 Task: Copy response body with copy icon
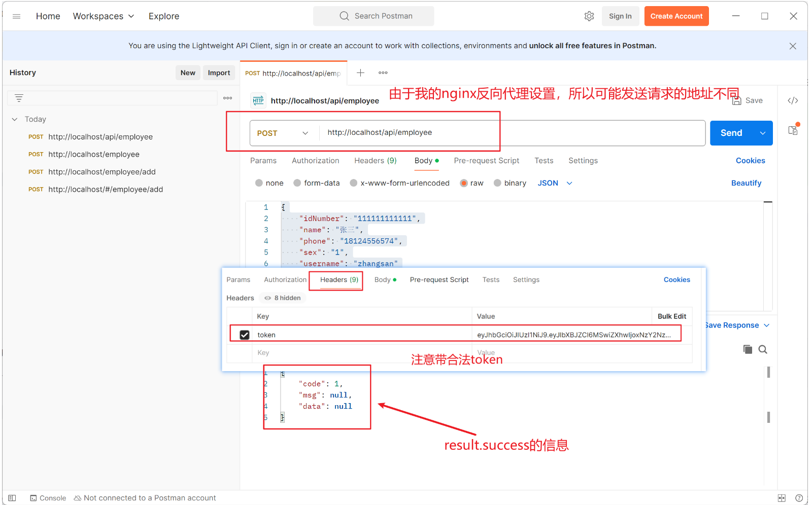click(x=748, y=349)
